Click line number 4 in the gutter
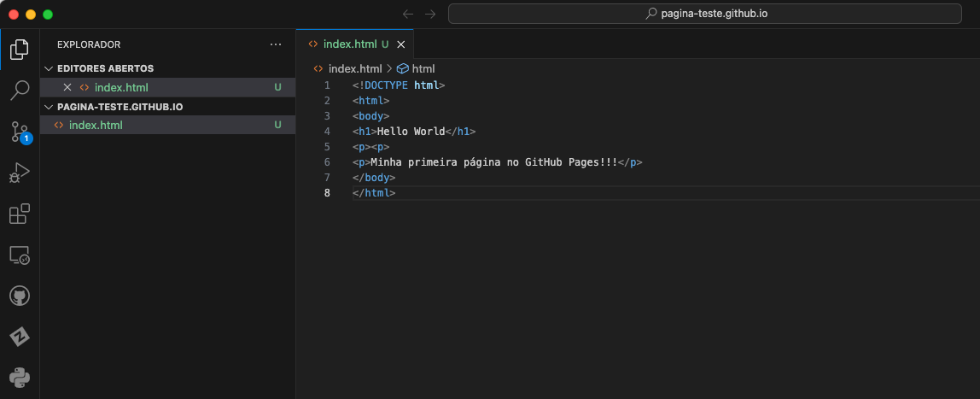Screen dimensions: 980x399 coord(327,132)
